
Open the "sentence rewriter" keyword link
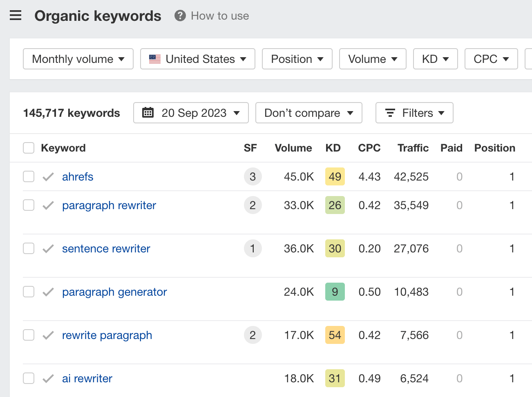(x=106, y=248)
